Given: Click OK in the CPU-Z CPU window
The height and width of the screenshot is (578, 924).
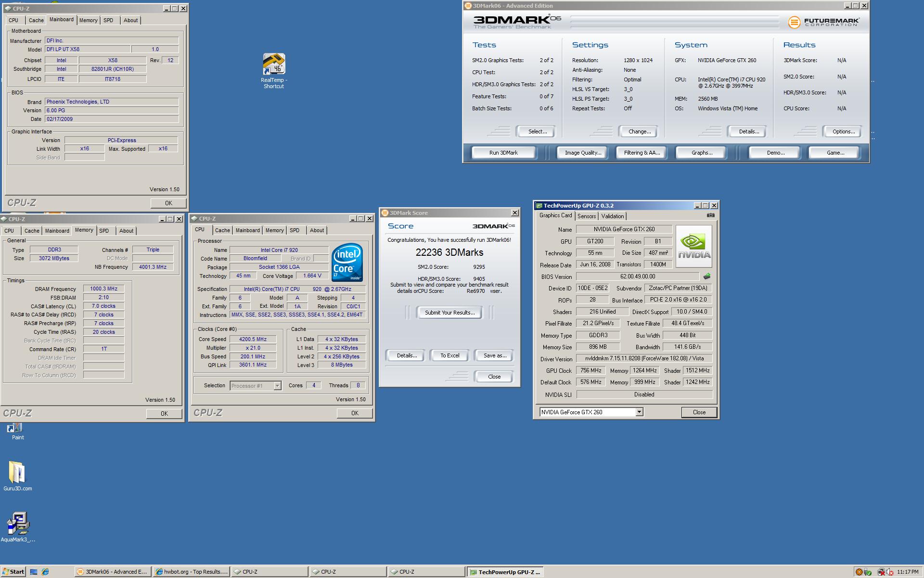Looking at the screenshot, I should pos(355,413).
